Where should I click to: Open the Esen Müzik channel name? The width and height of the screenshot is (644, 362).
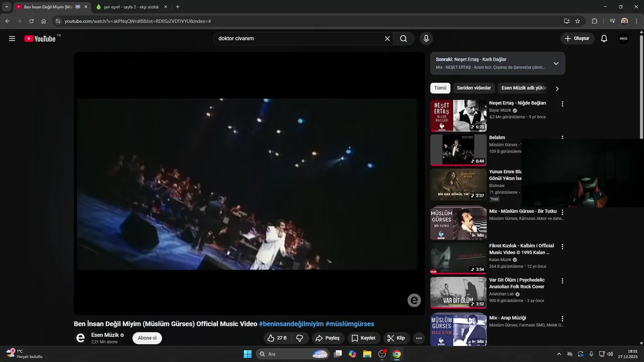click(105, 335)
